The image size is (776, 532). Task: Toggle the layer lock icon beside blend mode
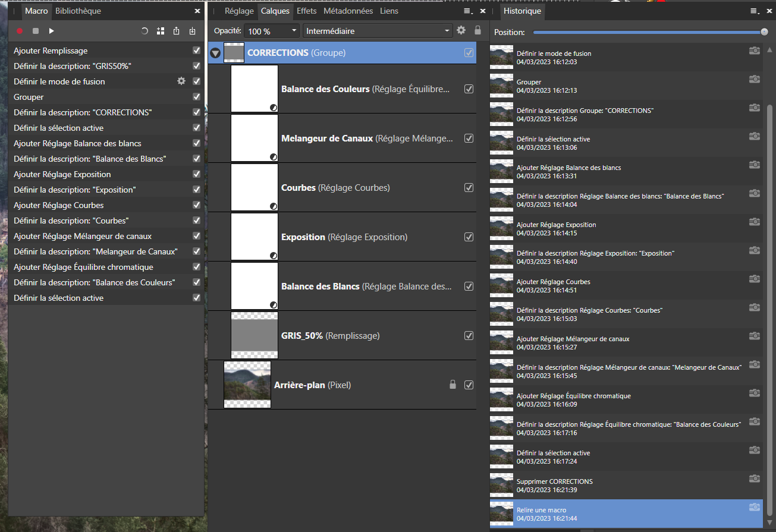pos(477,30)
